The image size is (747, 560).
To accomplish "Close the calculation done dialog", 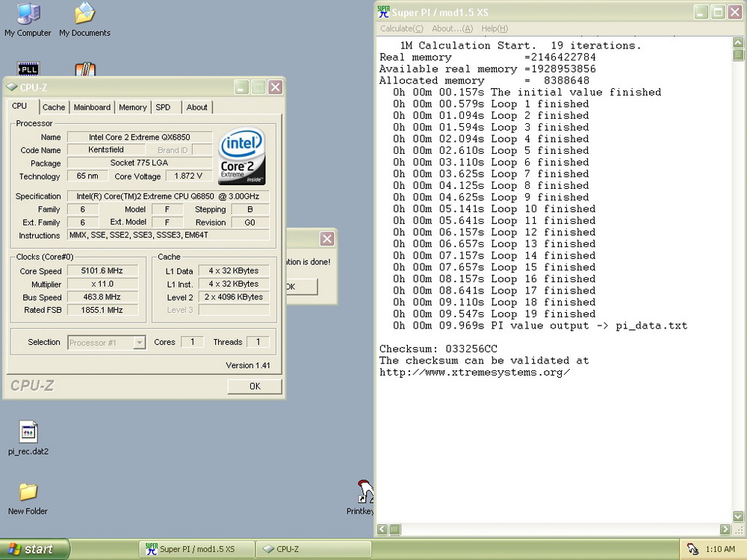I will (x=327, y=239).
